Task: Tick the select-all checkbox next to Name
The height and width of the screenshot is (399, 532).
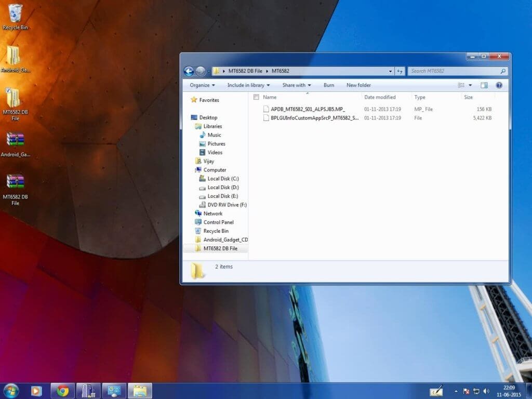Action: click(256, 97)
